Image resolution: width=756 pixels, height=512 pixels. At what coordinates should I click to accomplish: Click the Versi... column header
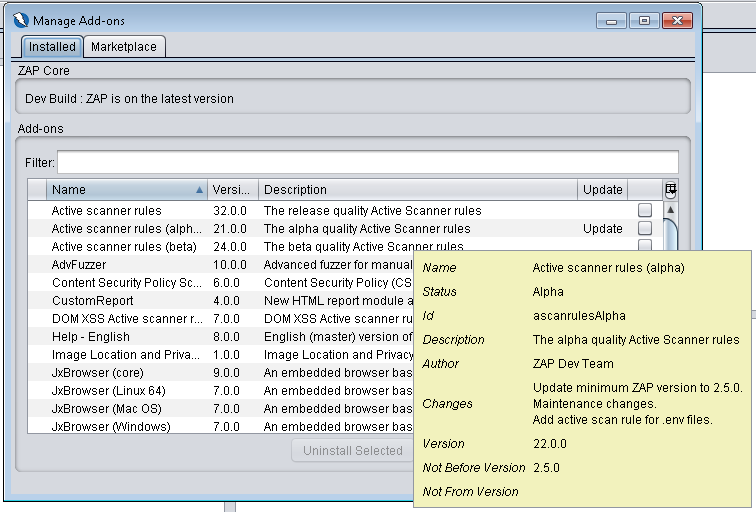(x=233, y=190)
